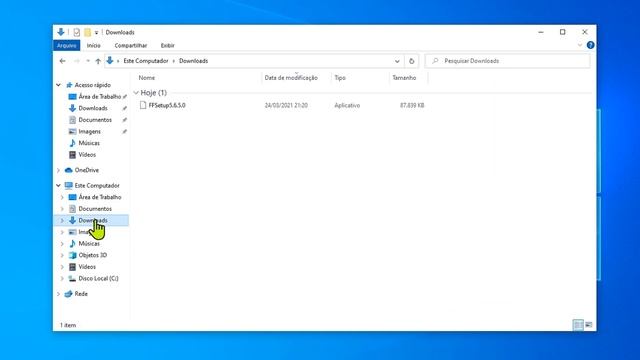This screenshot has width=640, height=360.
Task: Open pinned Downloads under Acesso rápido
Action: pos(93,108)
